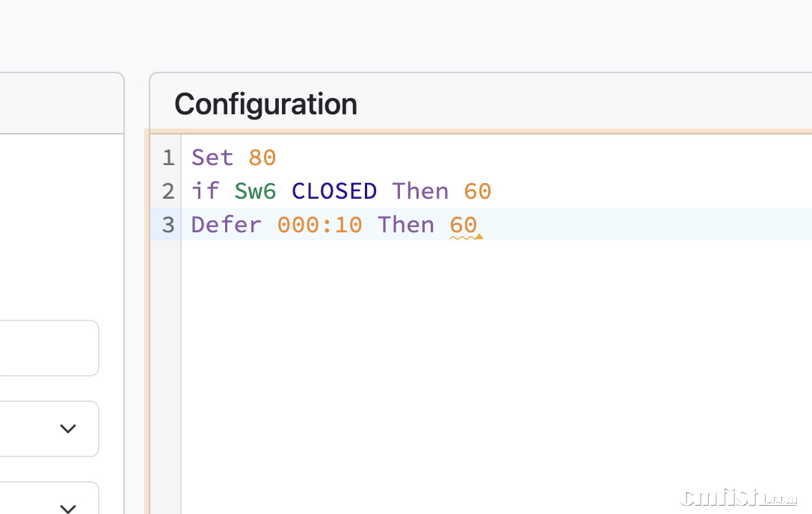Select line number 2 in the gutter
This screenshot has height=514, width=812.
pos(168,191)
